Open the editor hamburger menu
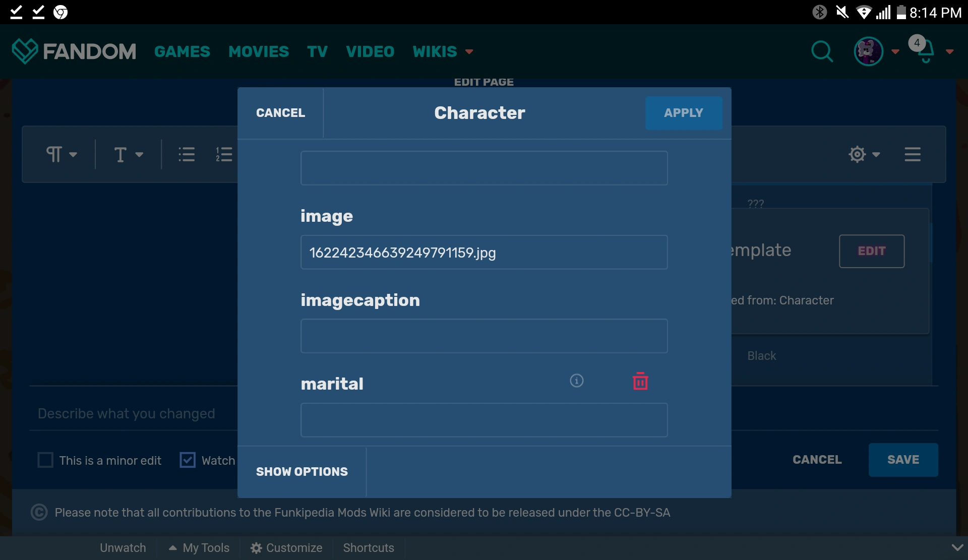Screen dimensions: 968x560 (x=912, y=154)
